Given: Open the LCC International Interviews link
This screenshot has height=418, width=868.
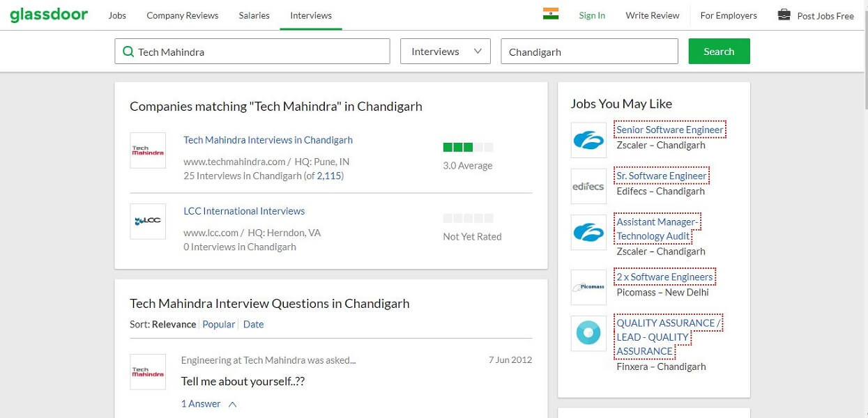Looking at the screenshot, I should click(x=244, y=211).
